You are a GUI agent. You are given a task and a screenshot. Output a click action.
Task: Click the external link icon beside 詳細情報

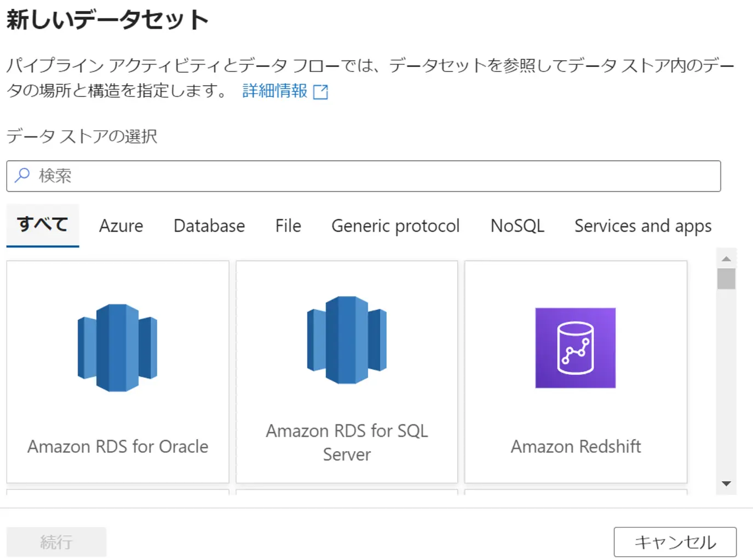(320, 91)
